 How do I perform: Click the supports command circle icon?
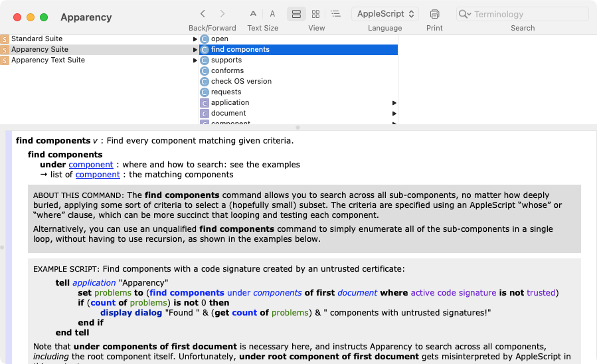pyautogui.click(x=205, y=60)
